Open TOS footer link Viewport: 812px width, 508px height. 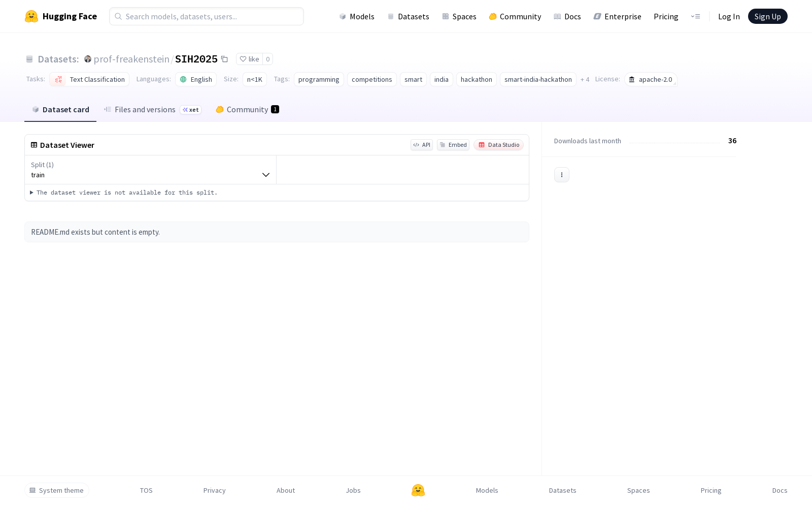[x=146, y=490]
